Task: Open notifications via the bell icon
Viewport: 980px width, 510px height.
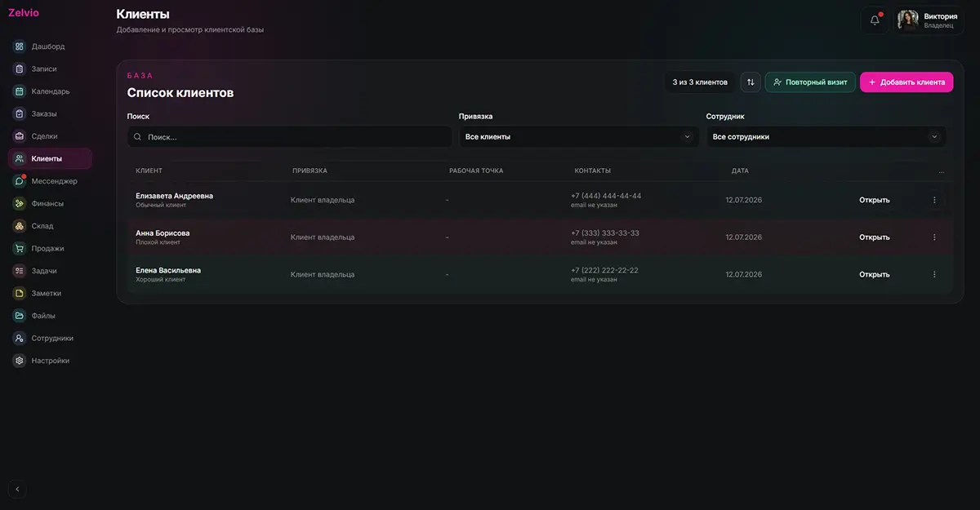Action: point(875,20)
